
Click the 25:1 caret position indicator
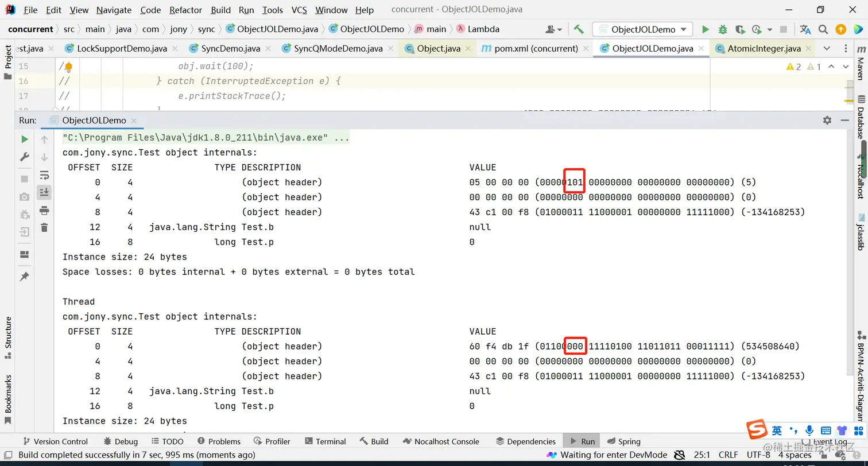(702, 455)
